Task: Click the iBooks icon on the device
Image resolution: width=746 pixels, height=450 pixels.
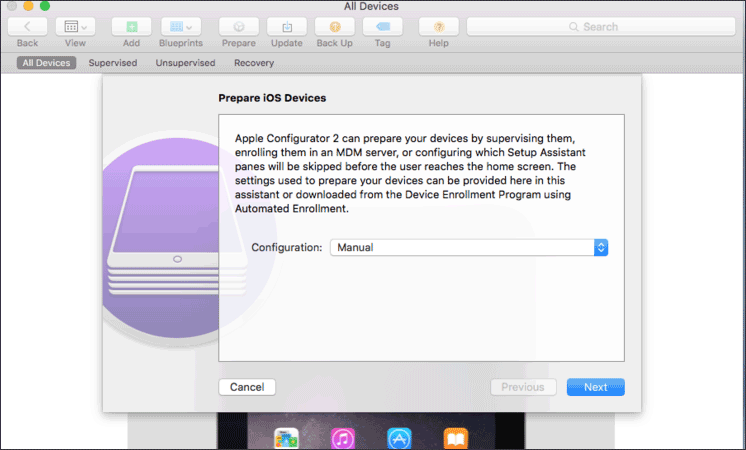Action: [456, 439]
